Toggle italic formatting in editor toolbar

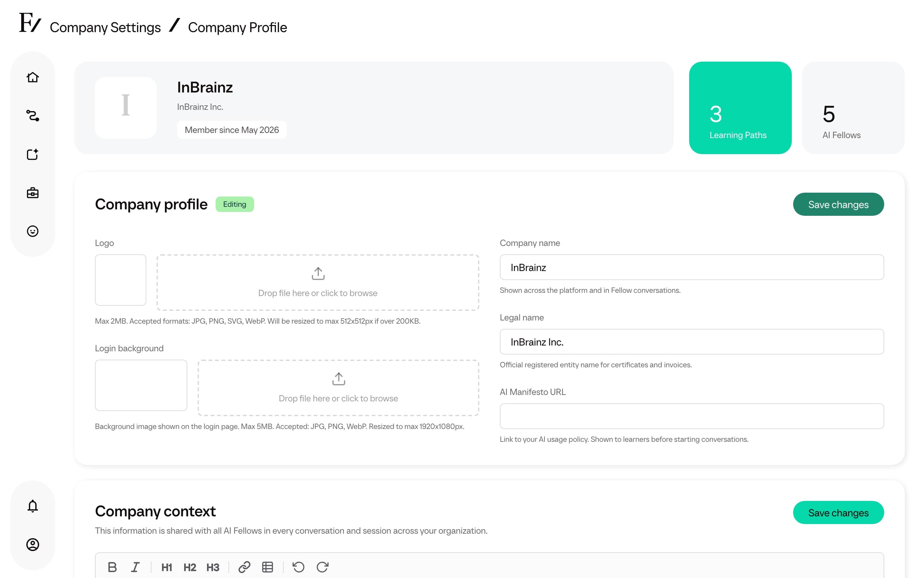(135, 567)
